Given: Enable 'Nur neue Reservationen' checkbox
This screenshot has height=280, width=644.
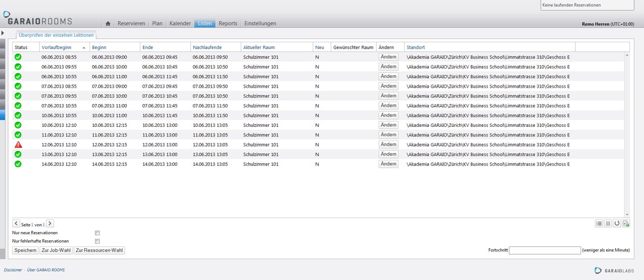Looking at the screenshot, I should (x=97, y=233).
